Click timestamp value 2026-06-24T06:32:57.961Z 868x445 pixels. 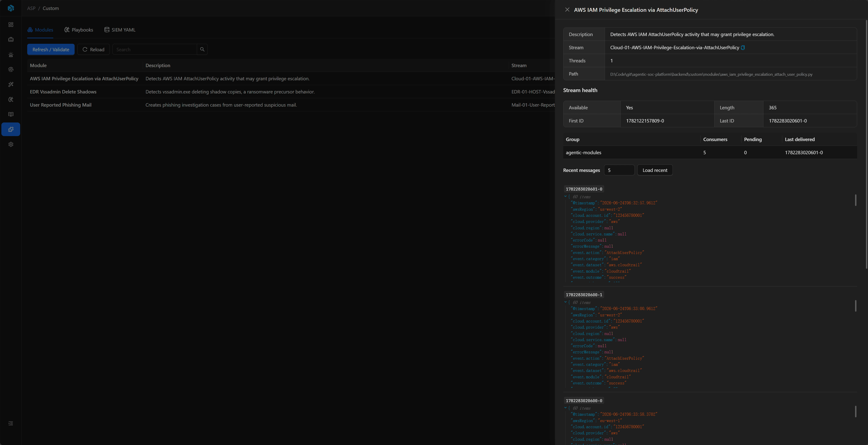(629, 203)
